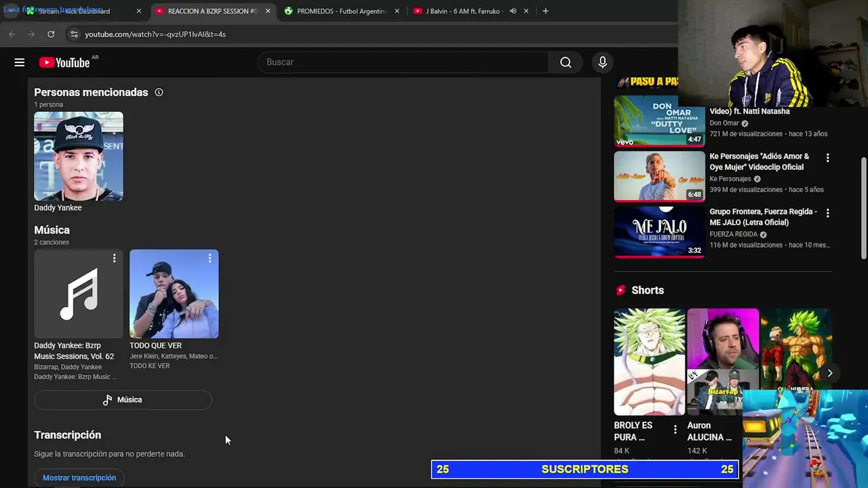Viewport: 868px width, 488px height.
Task: Click the browser address bar URL
Action: pyautogui.click(x=155, y=34)
